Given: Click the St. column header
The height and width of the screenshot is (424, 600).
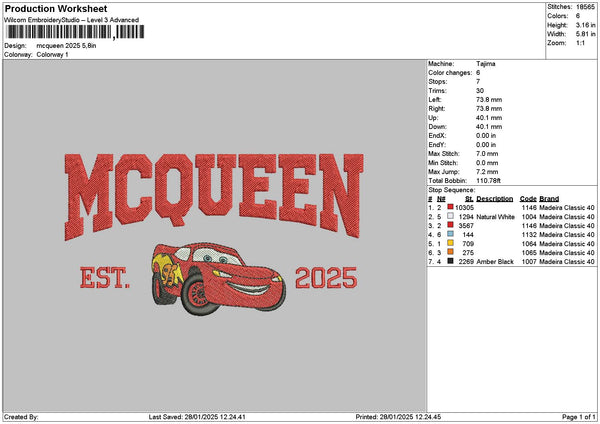Looking at the screenshot, I should click(470, 199).
